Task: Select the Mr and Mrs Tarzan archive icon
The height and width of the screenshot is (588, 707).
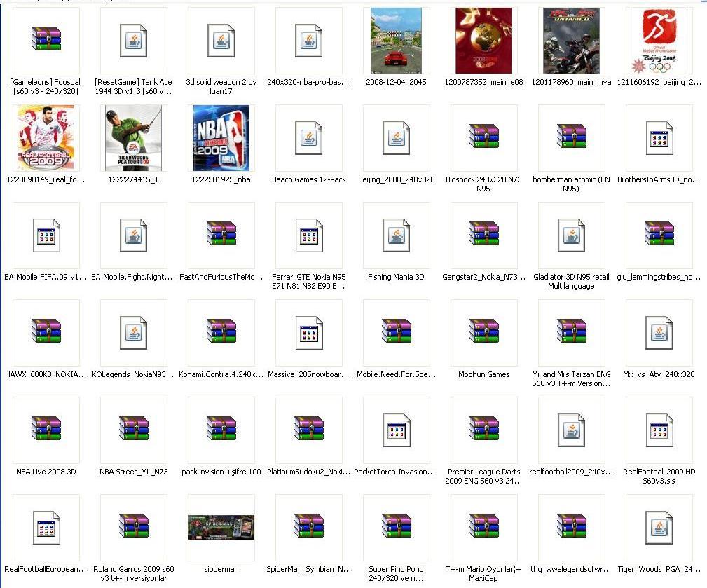Action: [571, 331]
